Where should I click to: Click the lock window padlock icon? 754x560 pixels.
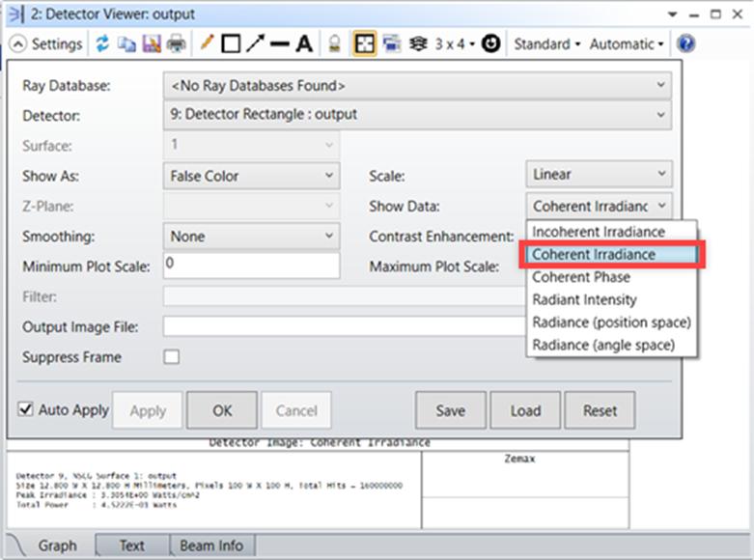(334, 43)
